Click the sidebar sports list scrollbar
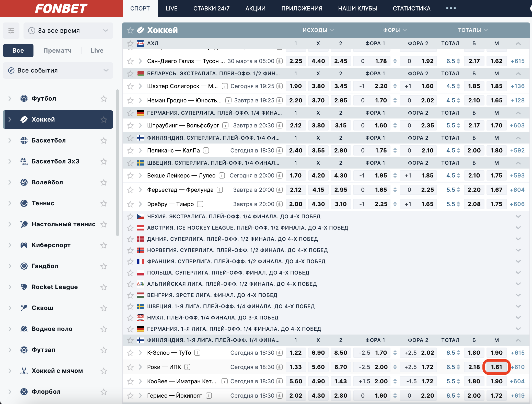Screen dimensions: 532x404 click(118, 163)
